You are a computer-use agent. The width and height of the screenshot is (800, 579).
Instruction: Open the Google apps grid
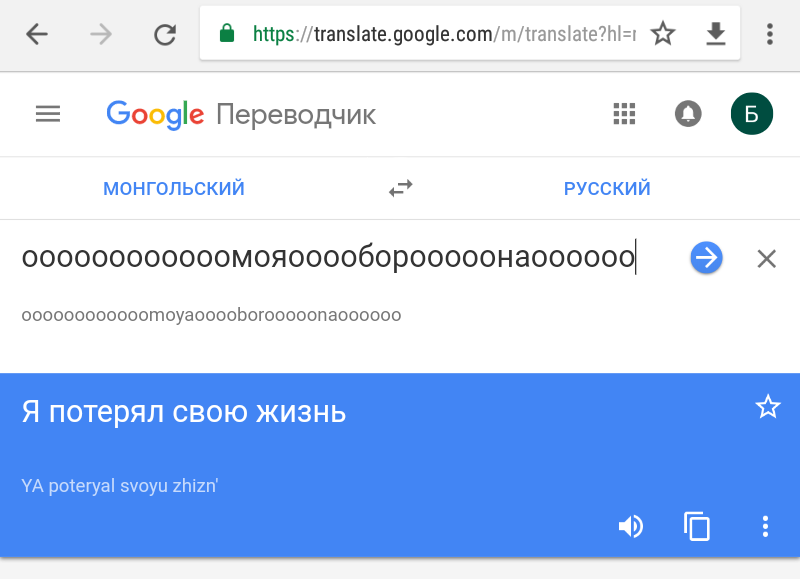click(624, 114)
